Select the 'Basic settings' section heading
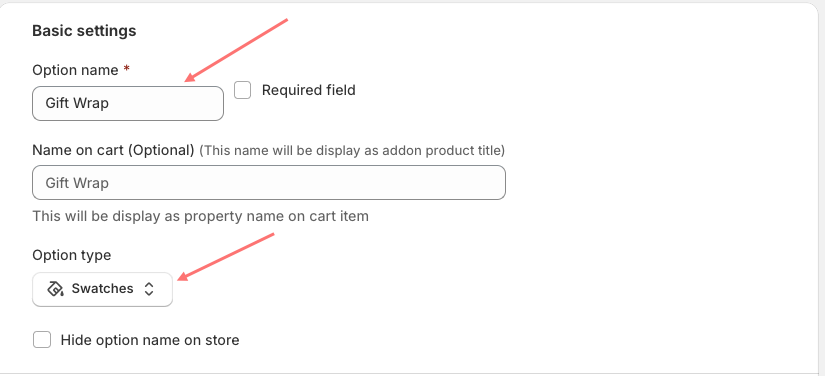825x376 pixels. [x=84, y=31]
